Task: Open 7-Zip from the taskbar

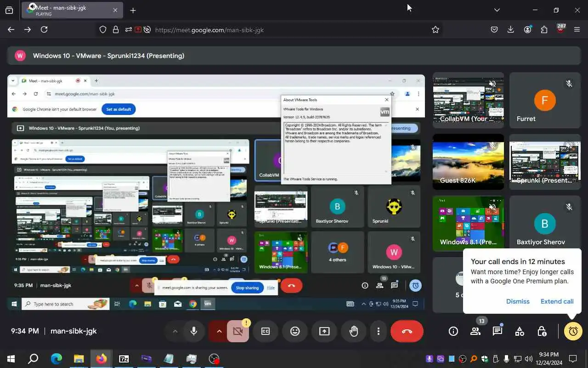Action: click(124, 359)
